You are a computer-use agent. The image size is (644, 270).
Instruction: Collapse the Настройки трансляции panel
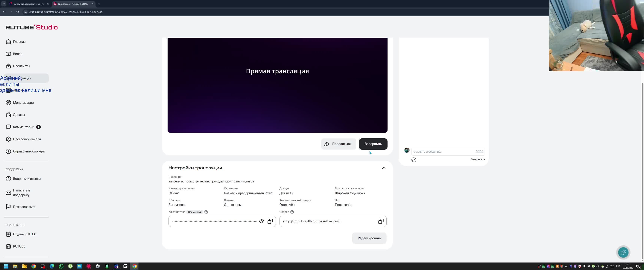point(384,168)
